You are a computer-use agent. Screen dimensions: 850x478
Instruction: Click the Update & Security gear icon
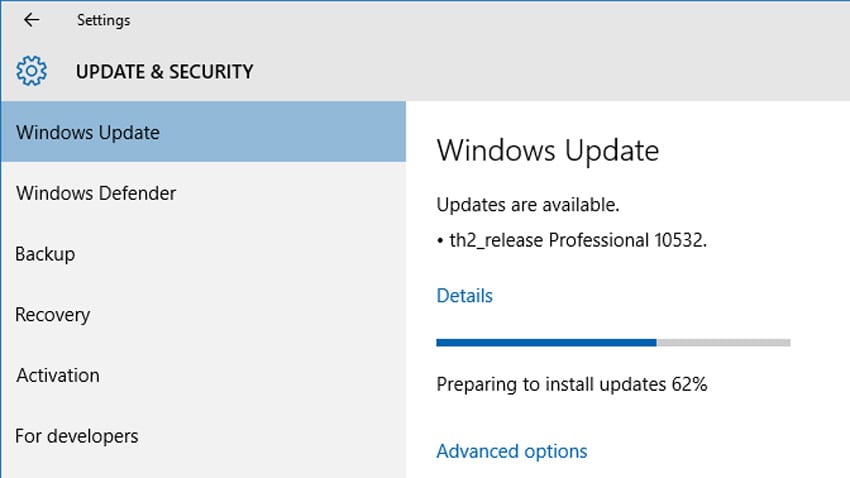coord(32,71)
